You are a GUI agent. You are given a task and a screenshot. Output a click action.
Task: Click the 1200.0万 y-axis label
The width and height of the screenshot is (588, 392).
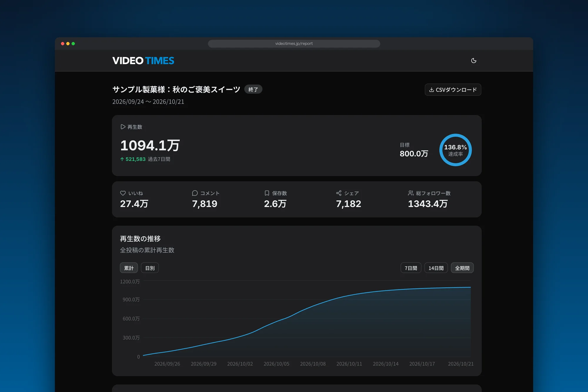click(x=130, y=282)
